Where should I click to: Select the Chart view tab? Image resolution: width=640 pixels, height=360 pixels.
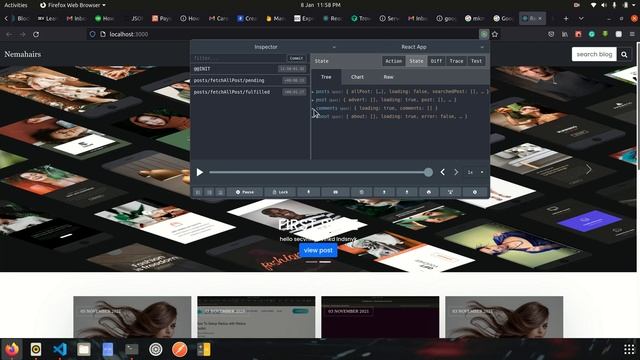click(x=357, y=77)
